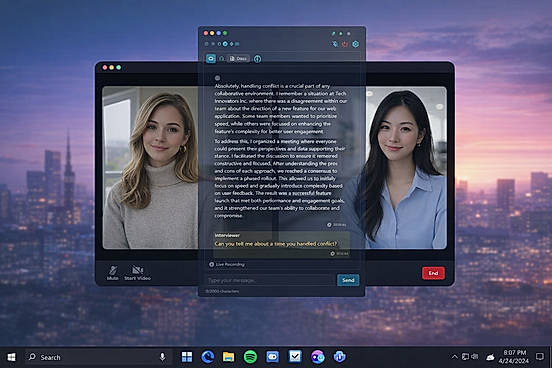
Task: Open the purple circular app in taskbar
Action: pyautogui.click(x=318, y=357)
